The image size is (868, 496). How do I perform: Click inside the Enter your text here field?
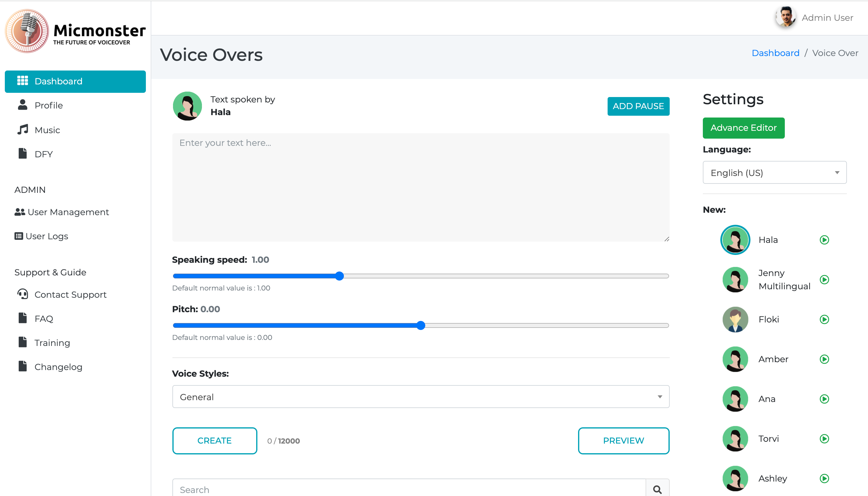pos(420,187)
